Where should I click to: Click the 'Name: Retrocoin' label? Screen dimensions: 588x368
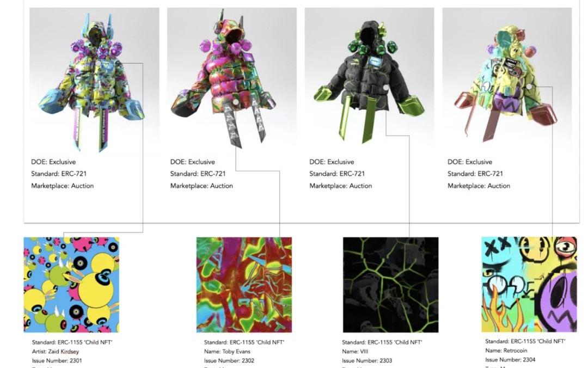click(x=506, y=351)
